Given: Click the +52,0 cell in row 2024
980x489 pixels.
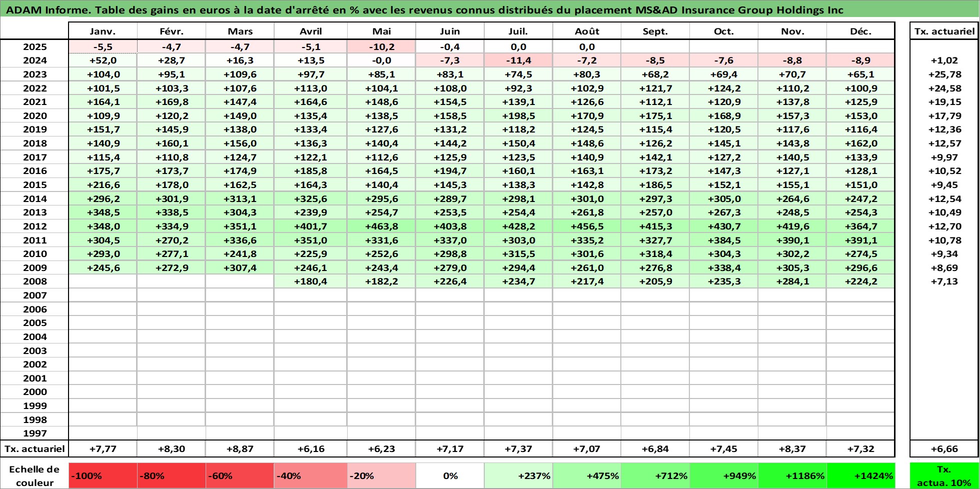Looking at the screenshot, I should (x=103, y=60).
